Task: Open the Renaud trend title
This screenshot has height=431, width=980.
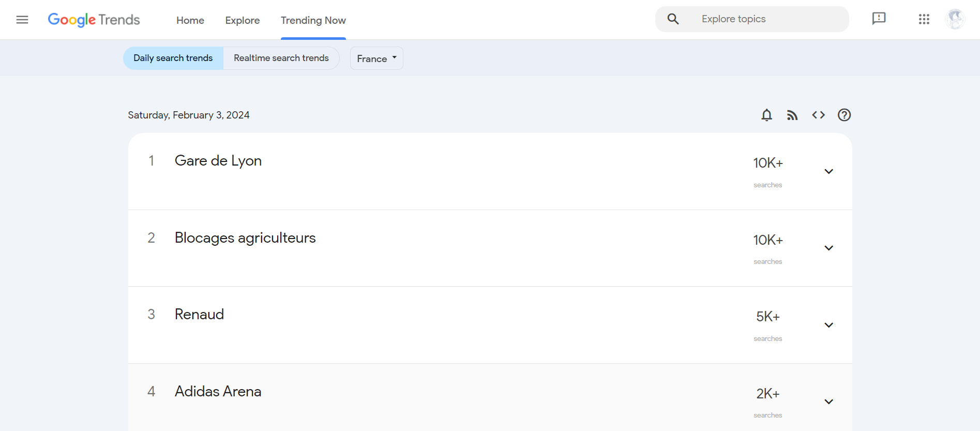Action: [199, 314]
